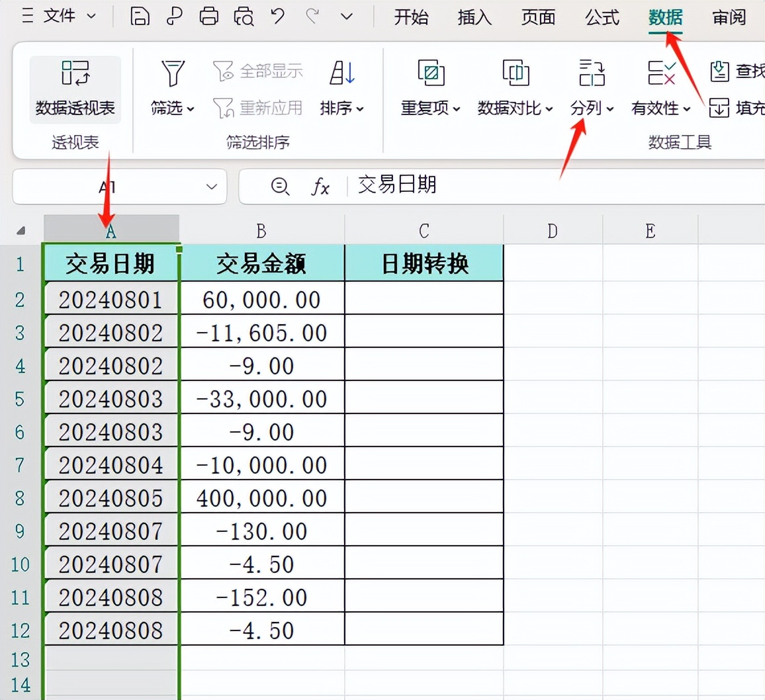Image resolution: width=765 pixels, height=700 pixels.
Task: Expand the 排序 dropdown arrow
Action: [x=360, y=109]
